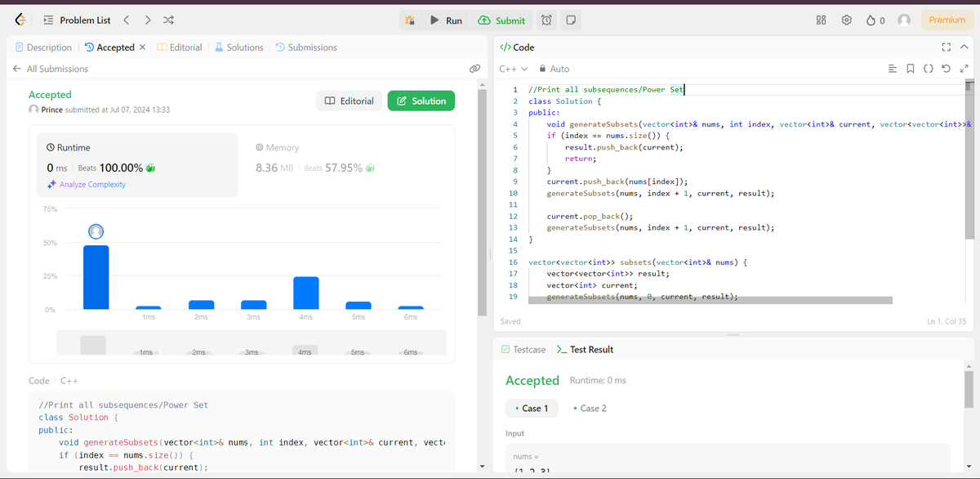Viewport: 980px width, 479px height.
Task: Click the 4ms runtime distribution bar
Action: click(x=305, y=293)
